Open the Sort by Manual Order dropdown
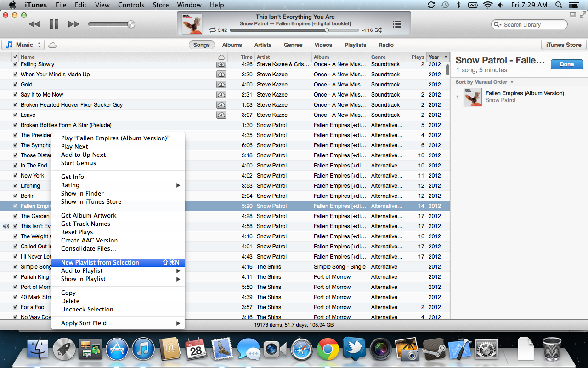 point(485,82)
